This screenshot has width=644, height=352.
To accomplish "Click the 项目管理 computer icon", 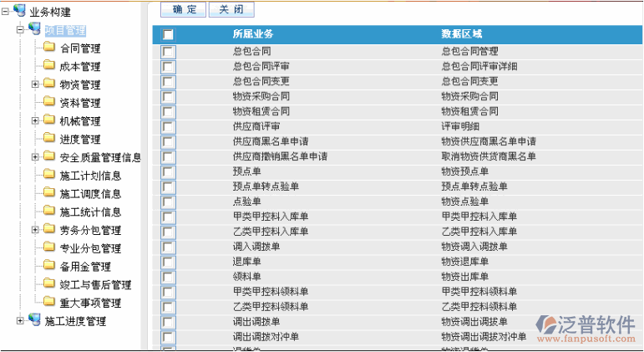I will pos(34,28).
